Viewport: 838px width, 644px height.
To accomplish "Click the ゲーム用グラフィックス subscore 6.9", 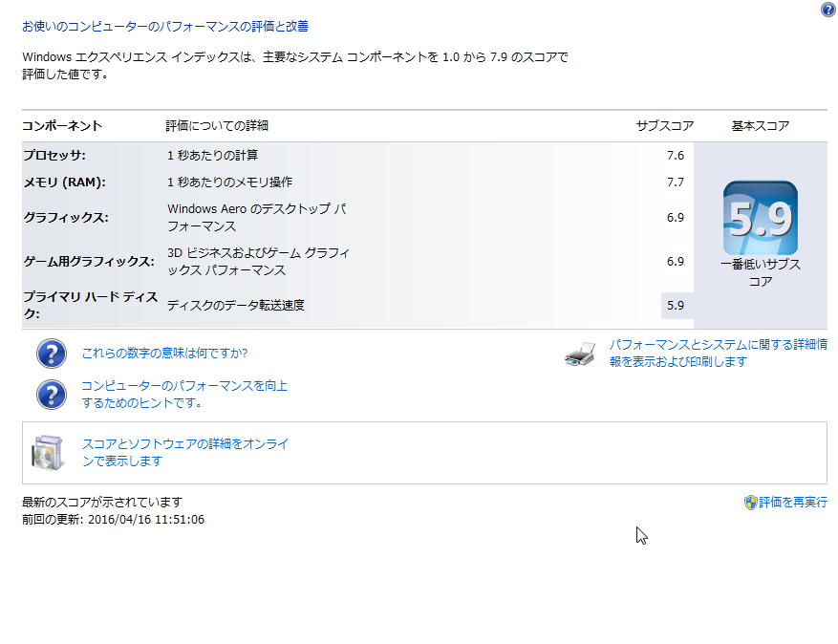I will click(x=676, y=262).
